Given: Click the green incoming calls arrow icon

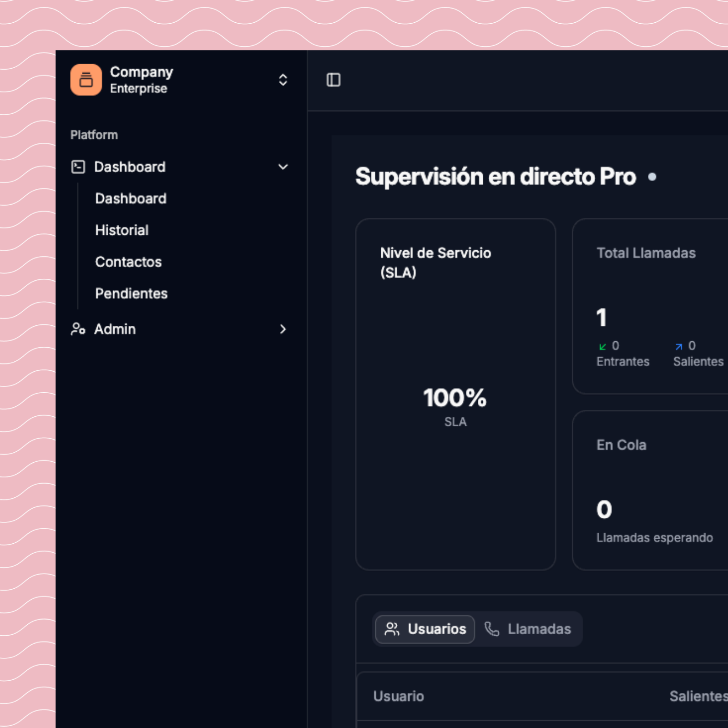Looking at the screenshot, I should (x=602, y=347).
